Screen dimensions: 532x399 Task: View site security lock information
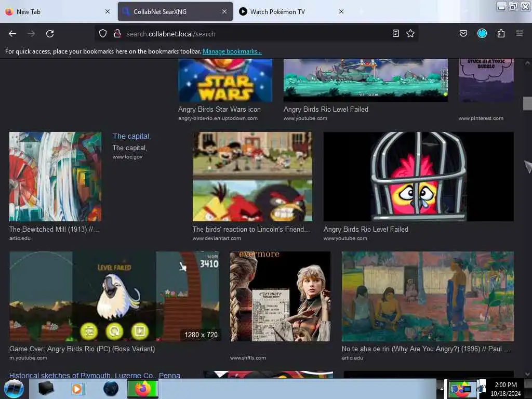coord(117,34)
